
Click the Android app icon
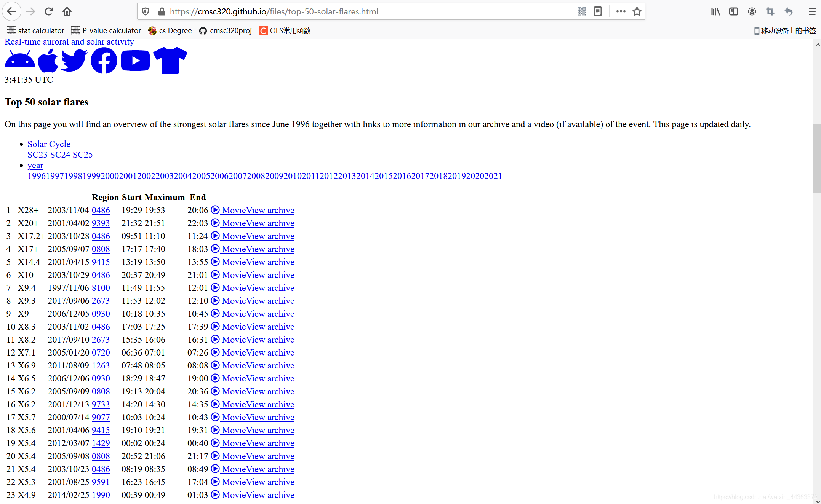point(20,60)
